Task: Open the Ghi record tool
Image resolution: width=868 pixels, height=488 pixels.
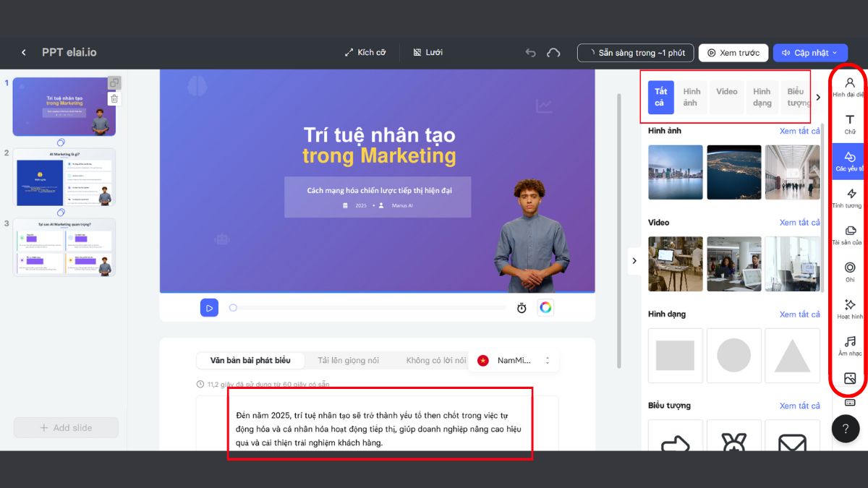Action: point(849,272)
